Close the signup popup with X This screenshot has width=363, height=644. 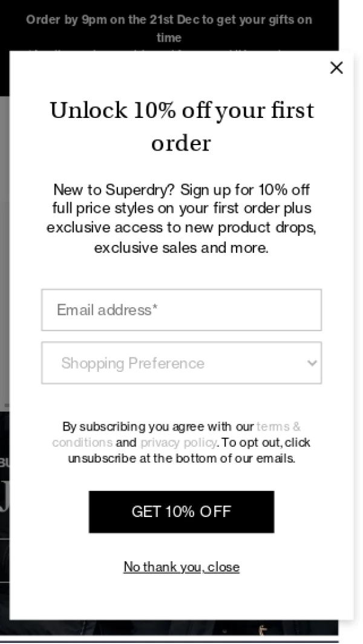[x=336, y=68]
